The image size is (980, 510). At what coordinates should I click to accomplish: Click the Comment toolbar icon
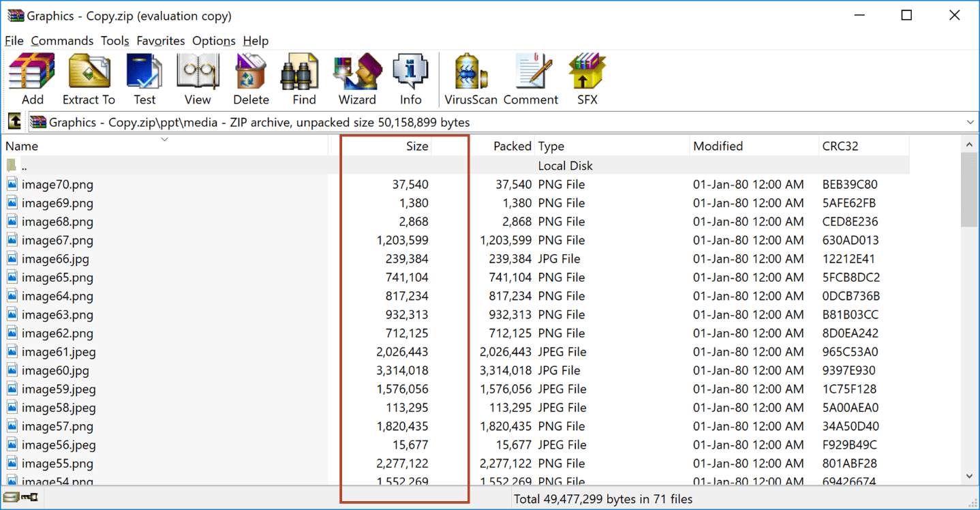(531, 79)
